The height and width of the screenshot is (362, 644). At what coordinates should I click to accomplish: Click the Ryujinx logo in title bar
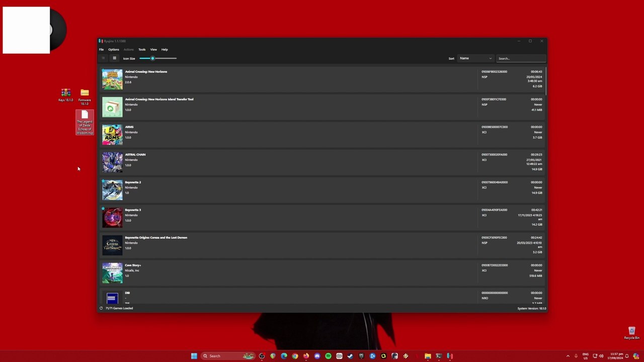pyautogui.click(x=101, y=41)
